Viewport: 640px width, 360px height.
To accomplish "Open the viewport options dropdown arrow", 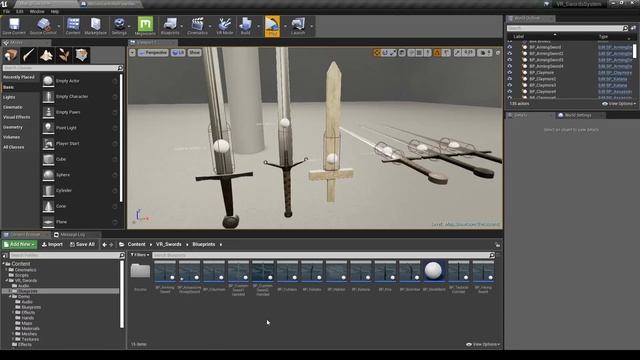I will point(132,53).
